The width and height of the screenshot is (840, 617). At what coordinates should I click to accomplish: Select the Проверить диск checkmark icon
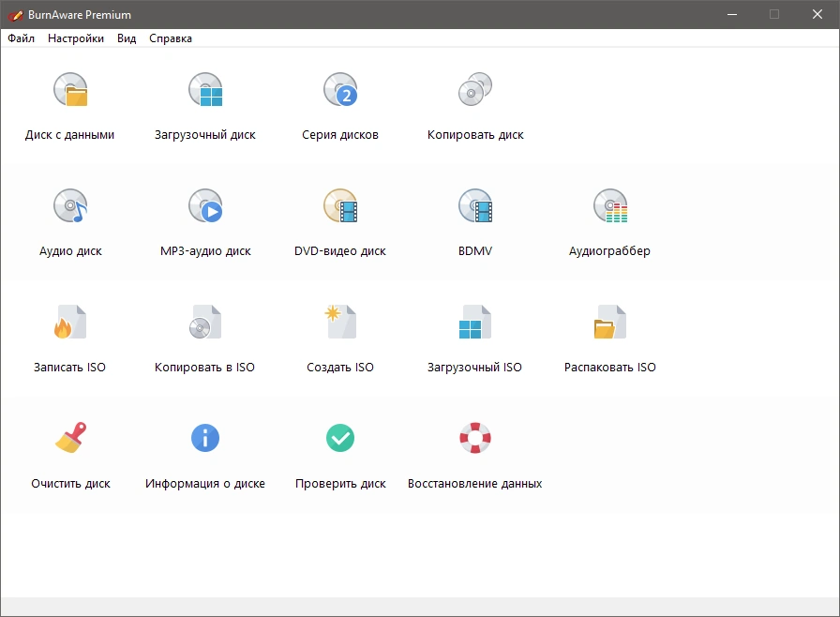click(340, 438)
